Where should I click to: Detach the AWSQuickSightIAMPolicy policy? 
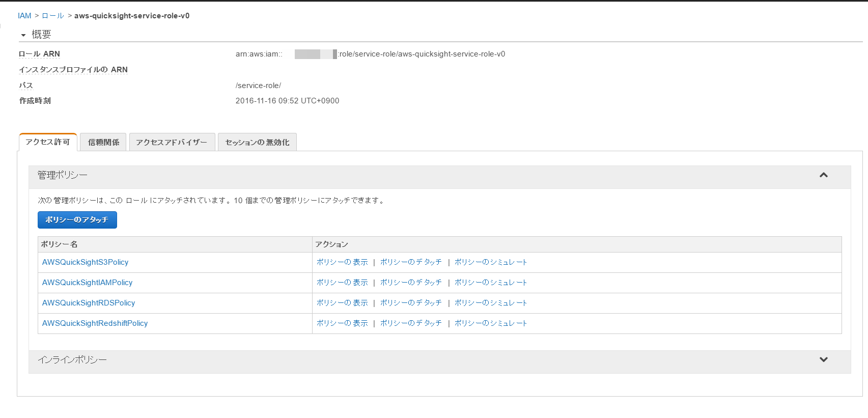tap(411, 283)
